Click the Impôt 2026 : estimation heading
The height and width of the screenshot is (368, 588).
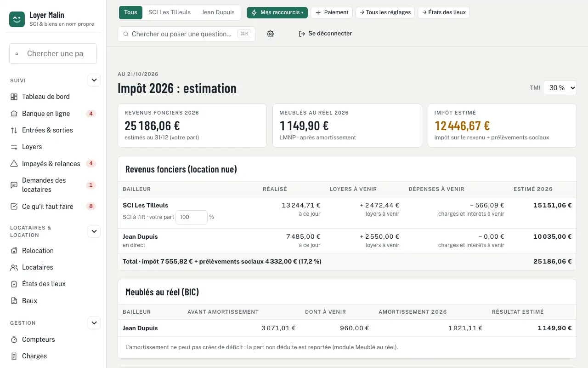point(177,88)
